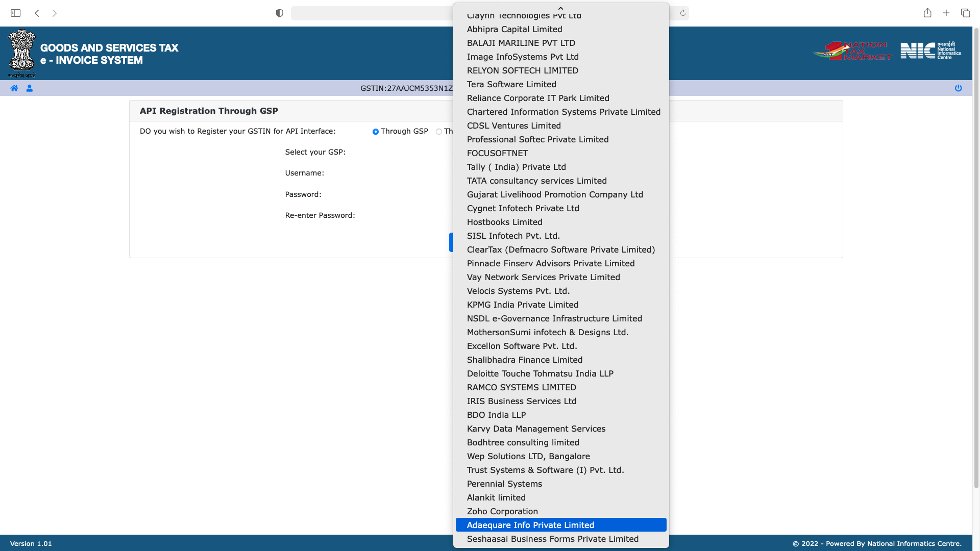Pick Bodhtree consulting limited
The height and width of the screenshot is (551, 980).
561,443
